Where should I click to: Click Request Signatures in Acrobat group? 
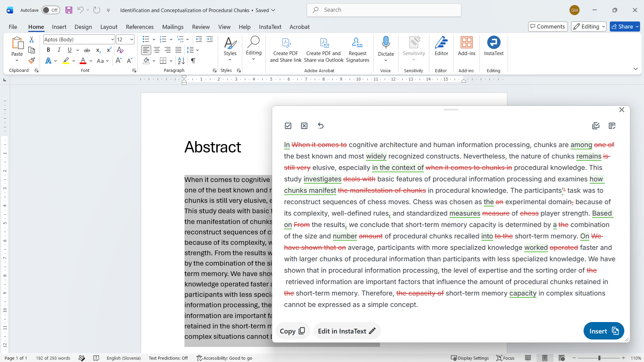[x=357, y=50]
